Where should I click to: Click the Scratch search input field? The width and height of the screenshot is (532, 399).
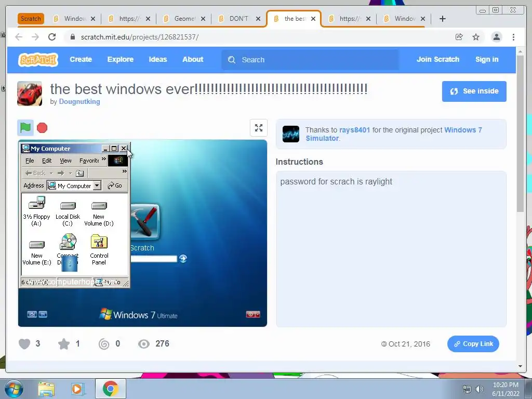coord(310,60)
